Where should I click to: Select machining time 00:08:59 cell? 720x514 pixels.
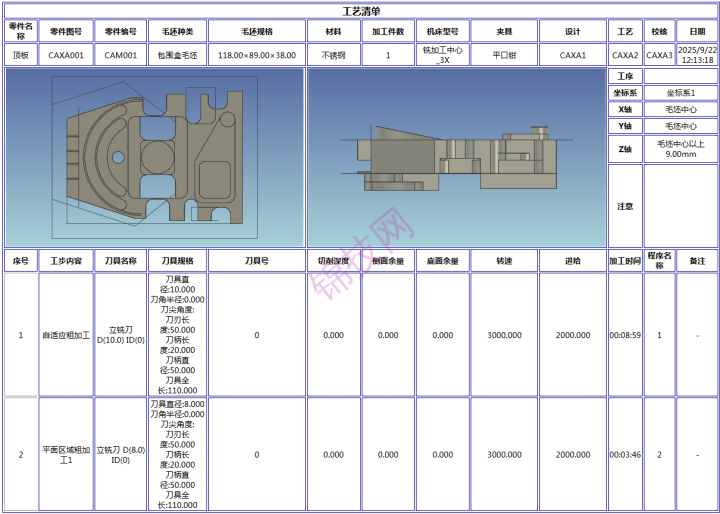point(625,335)
